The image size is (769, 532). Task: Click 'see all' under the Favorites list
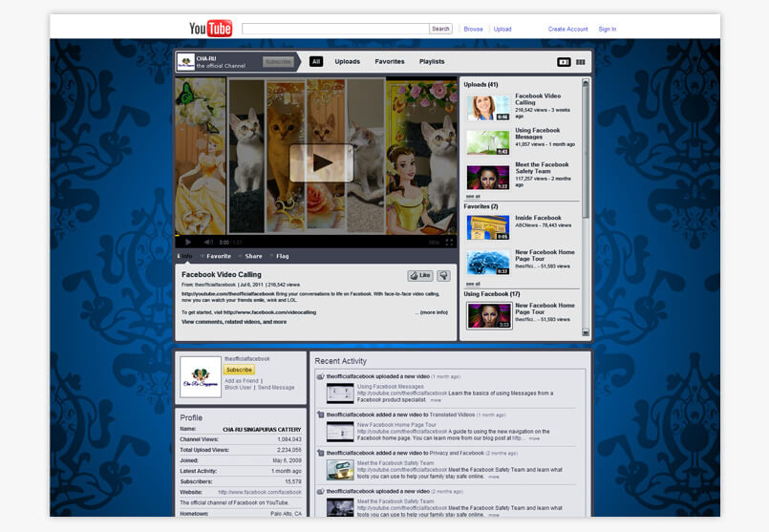(x=473, y=284)
